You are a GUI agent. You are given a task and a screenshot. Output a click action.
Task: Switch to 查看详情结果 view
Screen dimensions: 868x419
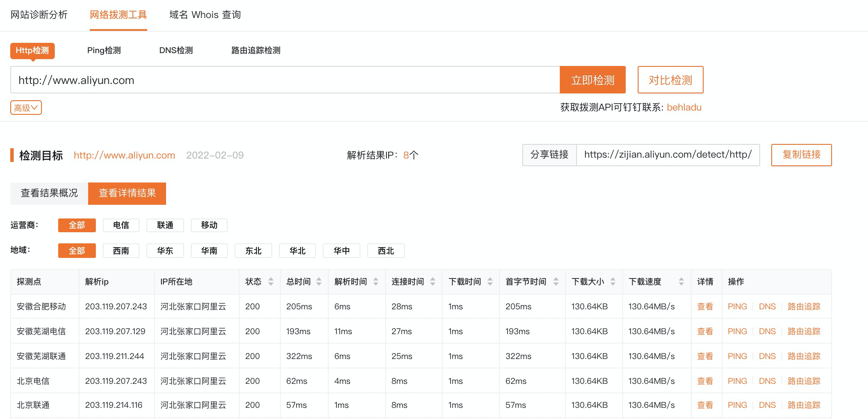click(127, 193)
